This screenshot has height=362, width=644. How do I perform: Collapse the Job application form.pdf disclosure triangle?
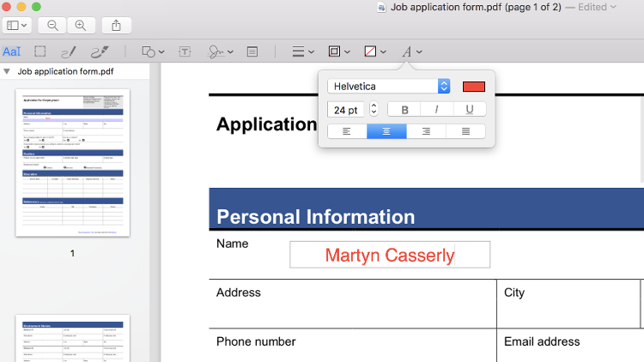[7, 71]
